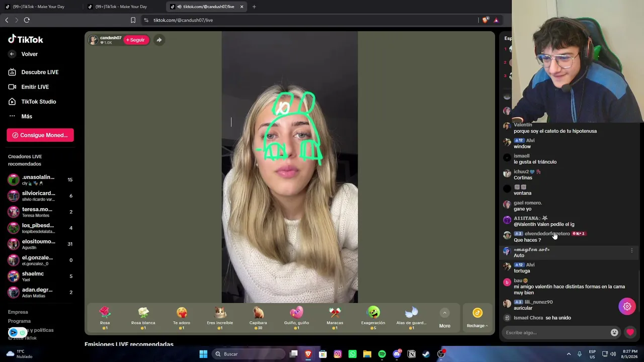Send the Maracas gift

[x=335, y=318]
